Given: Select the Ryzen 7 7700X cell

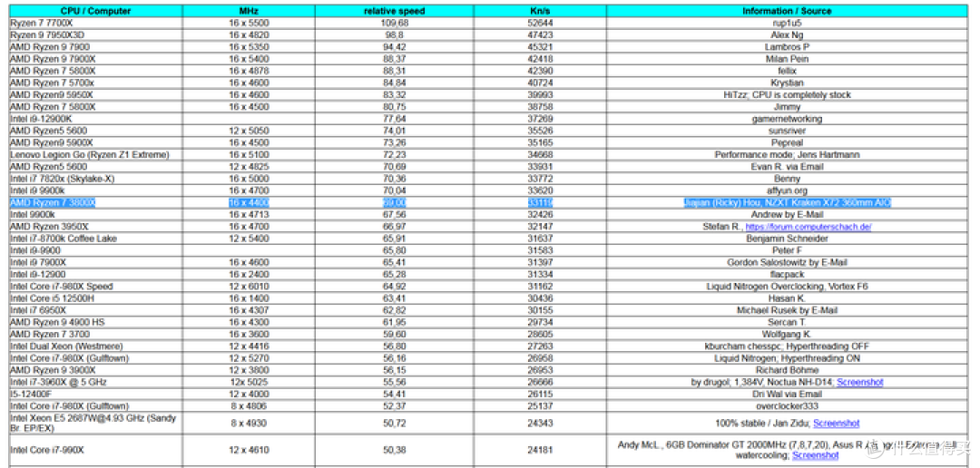Looking at the screenshot, I should (x=95, y=23).
